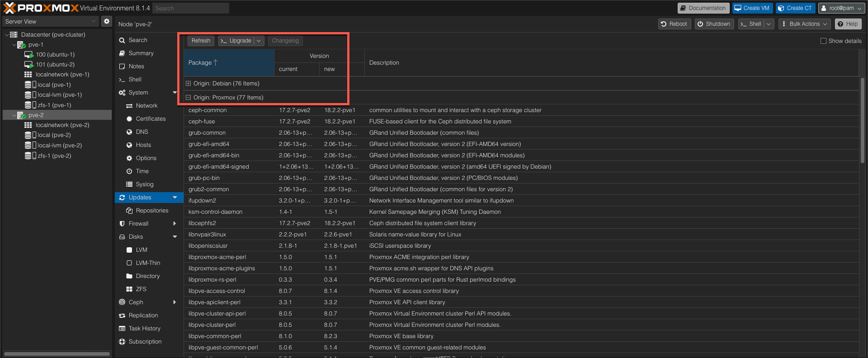Click the Create CT button
This screenshot has width=868, height=358.
click(795, 8)
